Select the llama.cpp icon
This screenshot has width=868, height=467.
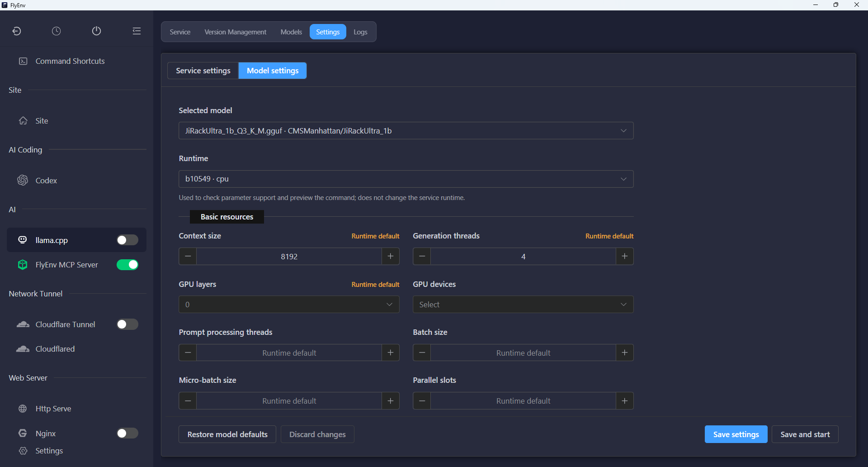[x=23, y=240]
